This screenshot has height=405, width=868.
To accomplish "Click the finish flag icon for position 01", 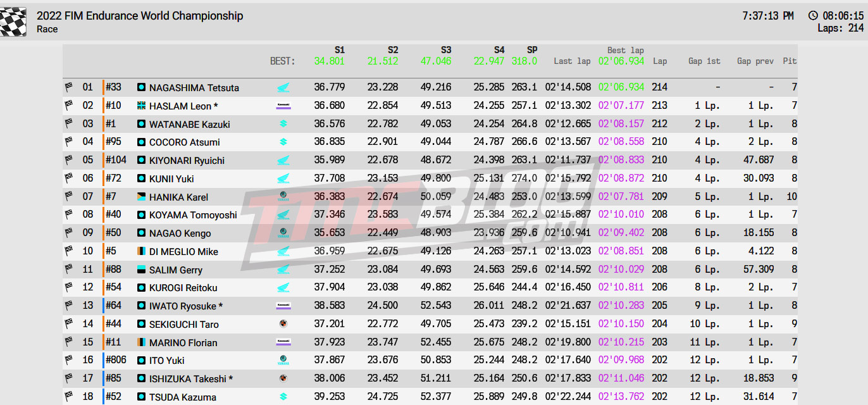I will (x=68, y=87).
